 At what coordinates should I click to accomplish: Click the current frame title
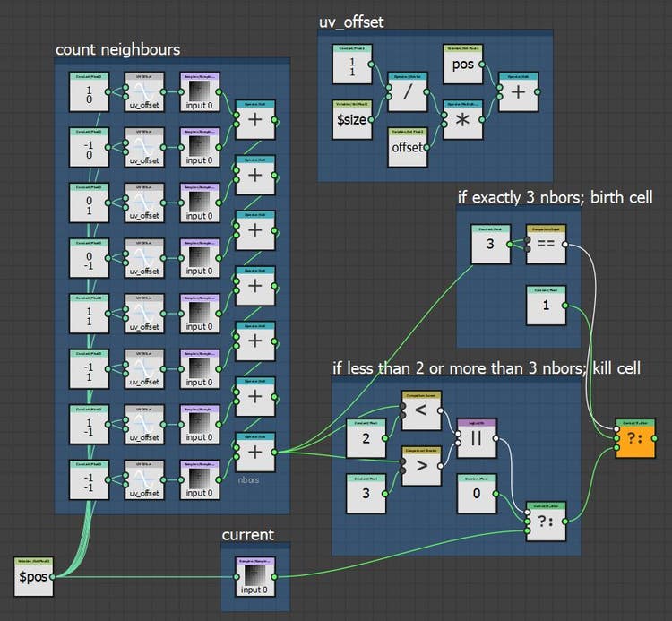[x=247, y=535]
